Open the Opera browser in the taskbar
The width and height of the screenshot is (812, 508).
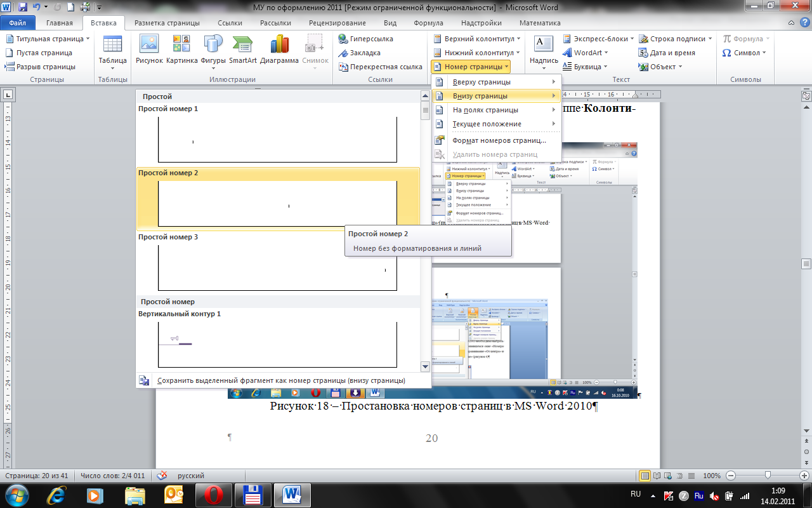213,495
